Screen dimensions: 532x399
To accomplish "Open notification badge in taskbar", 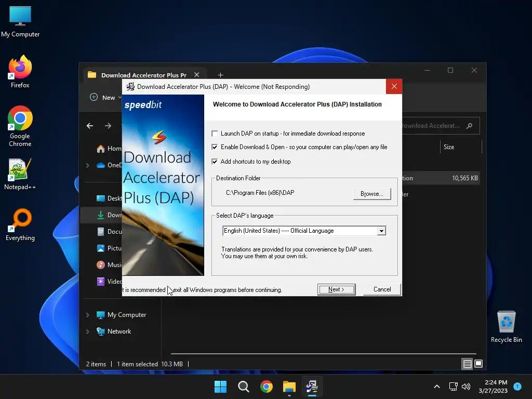I will click(517, 386).
